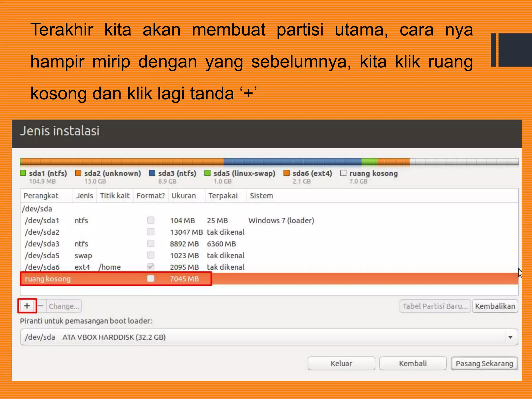
Task: Toggle the format checkbox for /dev/sda2
Action: (151, 231)
